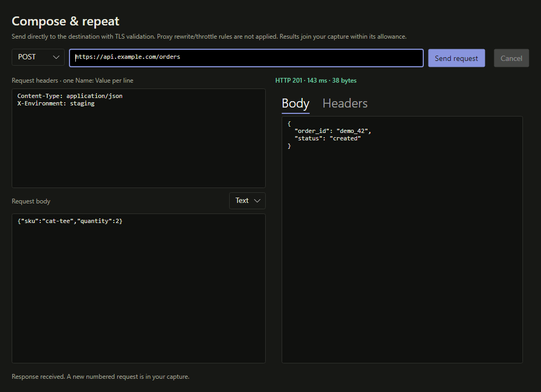The height and width of the screenshot is (392, 541).
Task: Click the Cancel button
Action: pyautogui.click(x=511, y=58)
